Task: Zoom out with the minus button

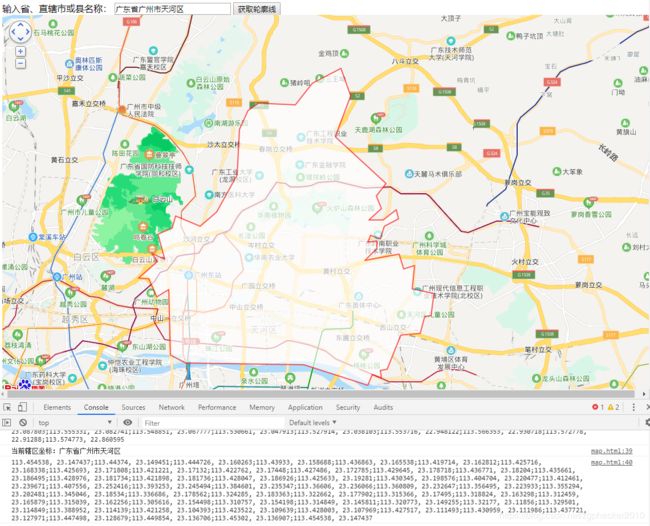Action: pyautogui.click(x=20, y=63)
